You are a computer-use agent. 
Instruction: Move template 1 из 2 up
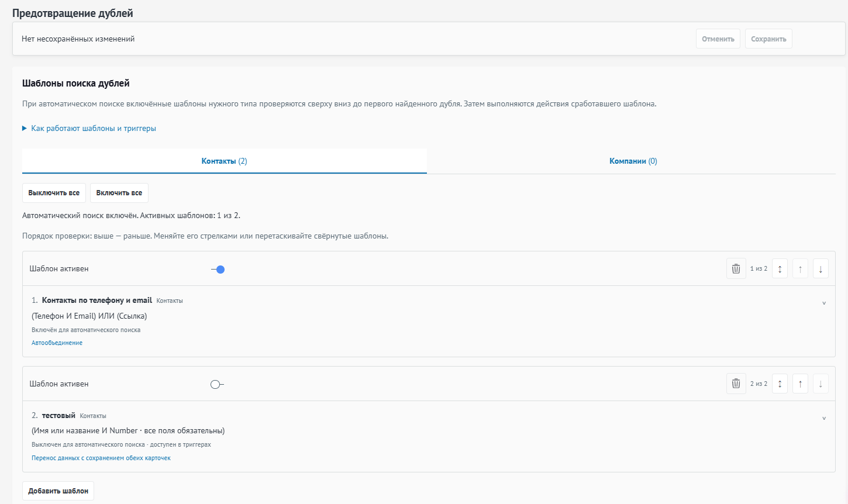800,269
